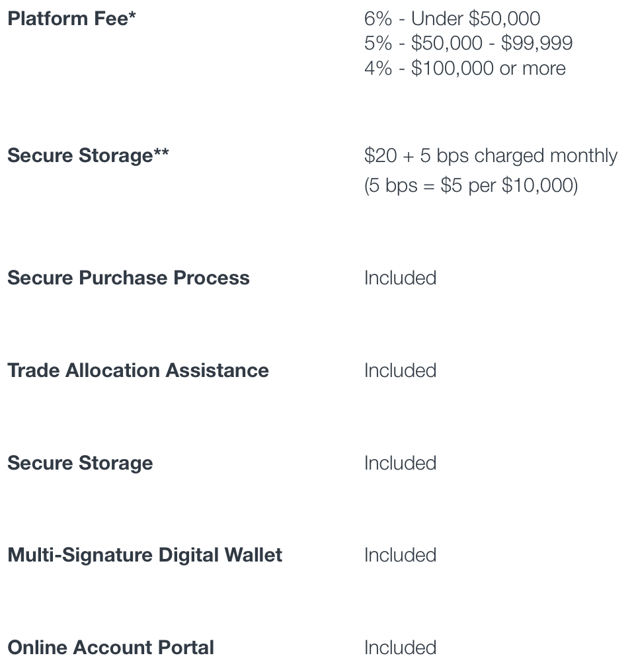Click the $99,999 amount in the fee tiers
The height and width of the screenshot is (672, 632).
click(x=537, y=43)
